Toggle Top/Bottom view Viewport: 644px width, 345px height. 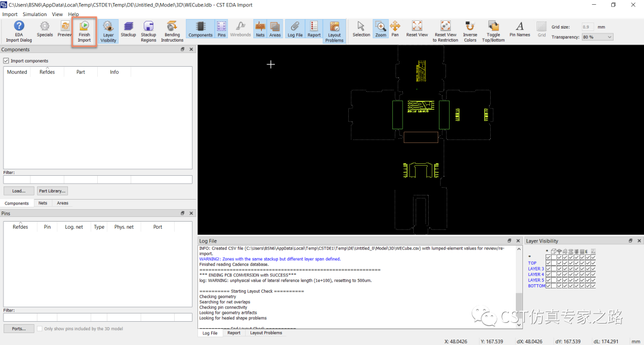pyautogui.click(x=493, y=31)
